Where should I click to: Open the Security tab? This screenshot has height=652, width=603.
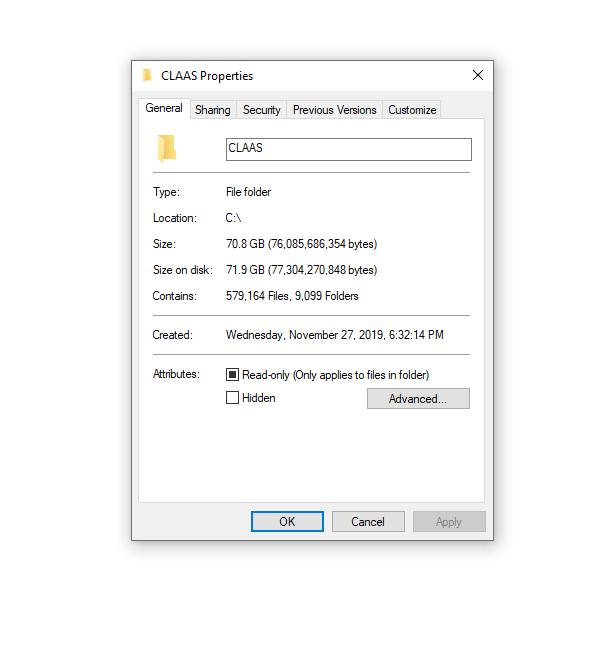point(262,110)
